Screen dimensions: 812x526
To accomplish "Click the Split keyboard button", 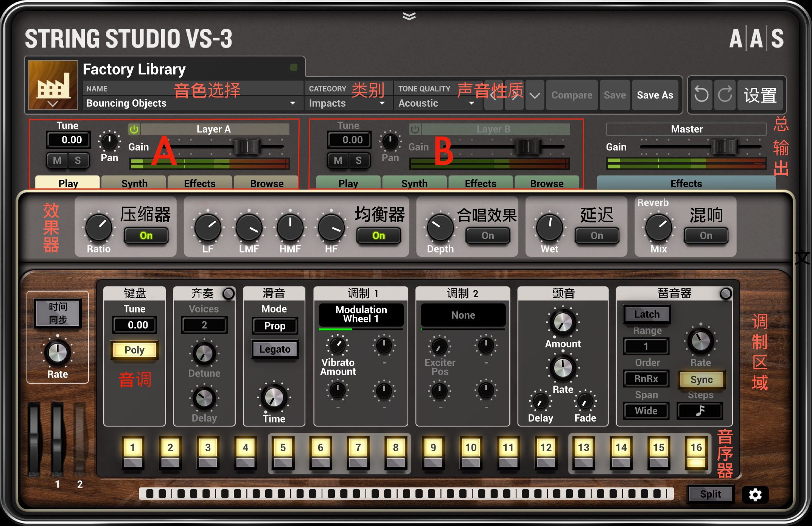I will (710, 494).
